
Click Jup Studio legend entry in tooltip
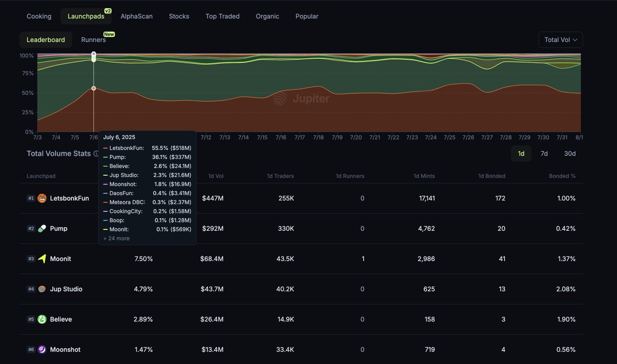147,175
